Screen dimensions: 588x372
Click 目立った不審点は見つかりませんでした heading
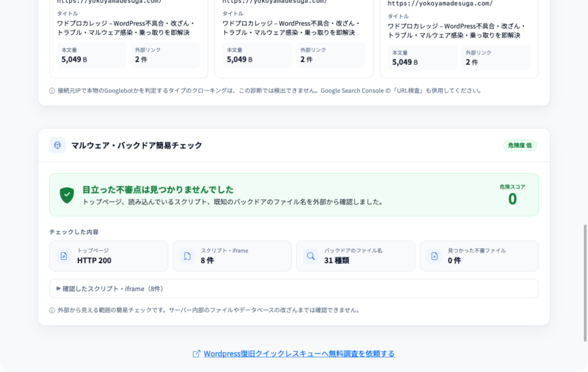[158, 190]
